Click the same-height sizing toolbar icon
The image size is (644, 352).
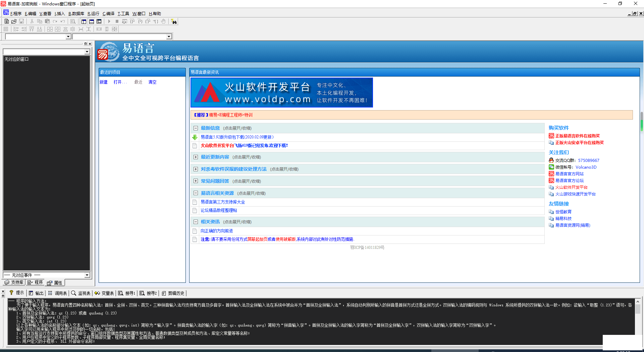107,29
